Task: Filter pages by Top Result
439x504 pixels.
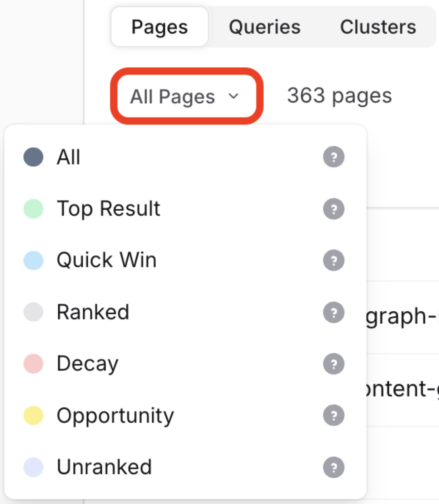Action: (x=108, y=209)
